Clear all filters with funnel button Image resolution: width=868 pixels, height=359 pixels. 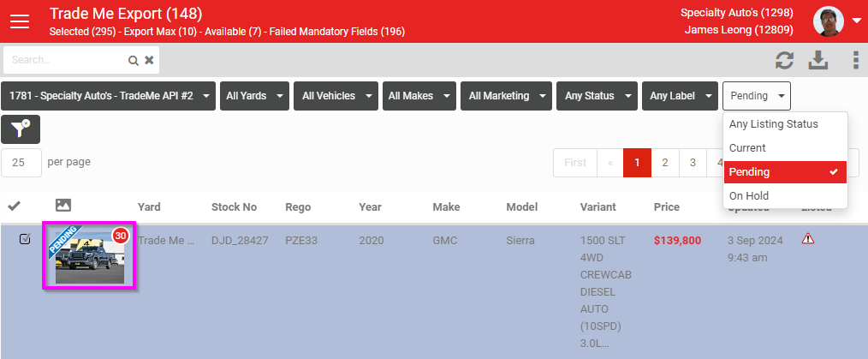pos(21,129)
